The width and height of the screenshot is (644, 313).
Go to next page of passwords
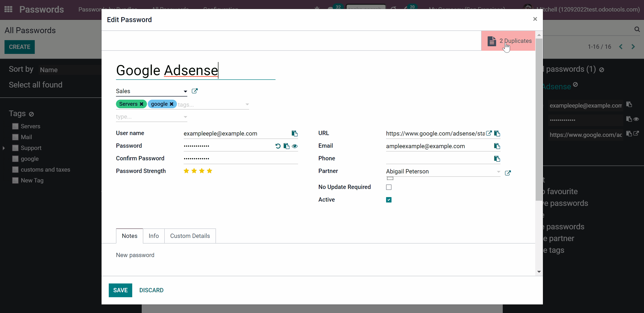pyautogui.click(x=633, y=47)
